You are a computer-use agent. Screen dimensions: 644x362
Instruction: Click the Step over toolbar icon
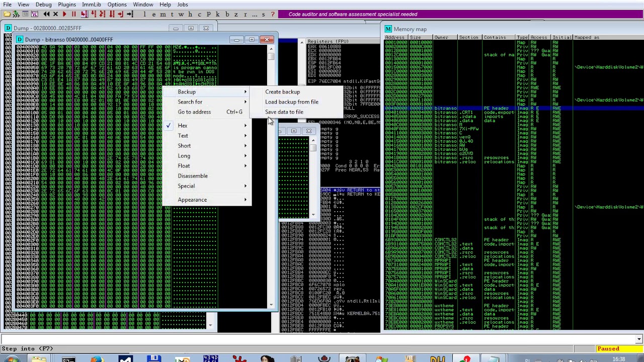point(94,14)
